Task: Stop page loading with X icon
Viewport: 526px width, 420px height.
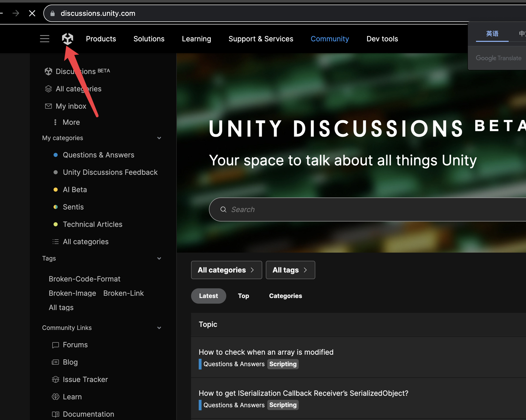Action: pyautogui.click(x=32, y=13)
